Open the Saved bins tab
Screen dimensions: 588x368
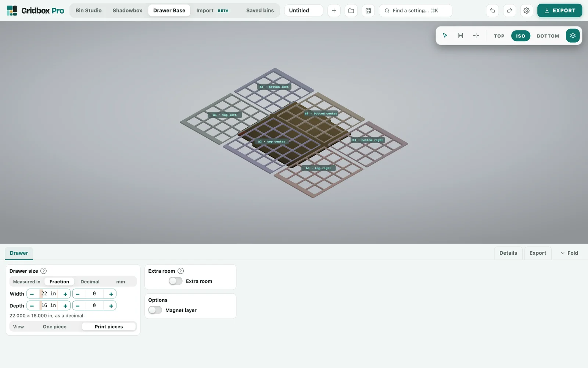click(260, 11)
